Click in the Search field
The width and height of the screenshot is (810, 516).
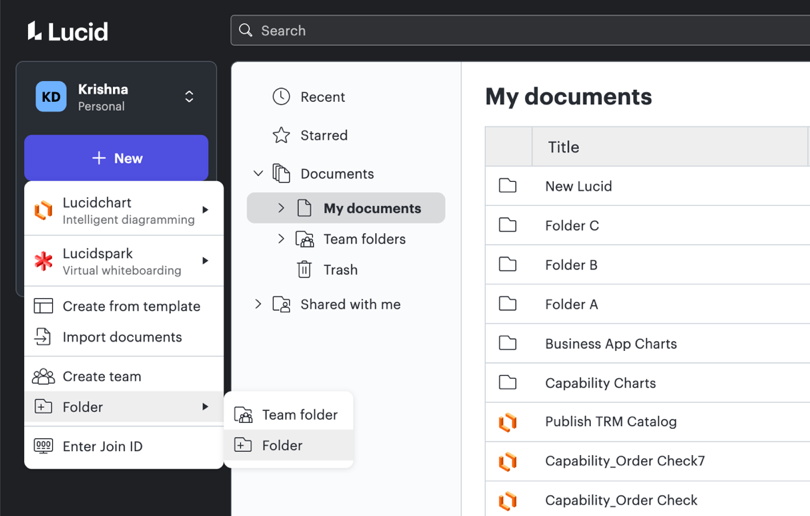[520, 30]
